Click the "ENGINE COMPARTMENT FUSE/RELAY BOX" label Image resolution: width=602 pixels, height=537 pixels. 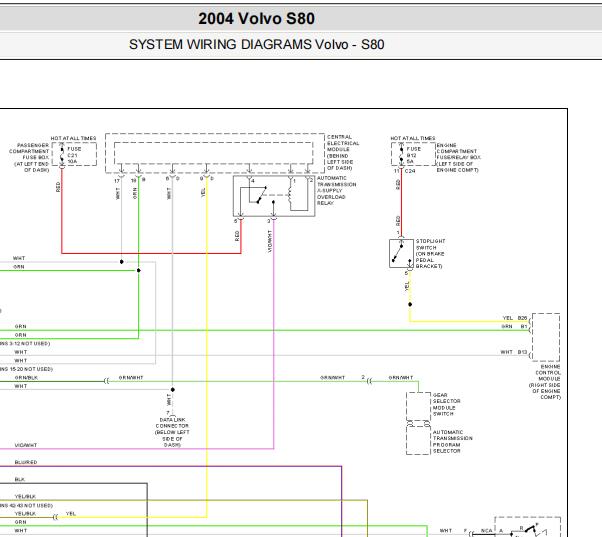tap(458, 157)
